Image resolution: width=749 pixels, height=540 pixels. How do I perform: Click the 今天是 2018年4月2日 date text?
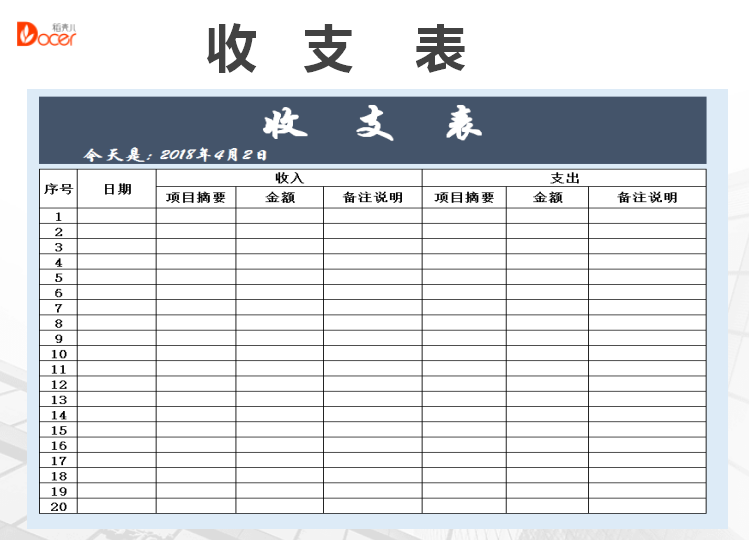(x=176, y=155)
